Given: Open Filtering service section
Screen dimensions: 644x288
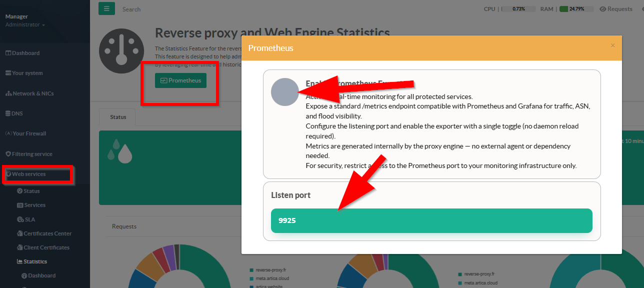Looking at the screenshot, I should 32,154.
